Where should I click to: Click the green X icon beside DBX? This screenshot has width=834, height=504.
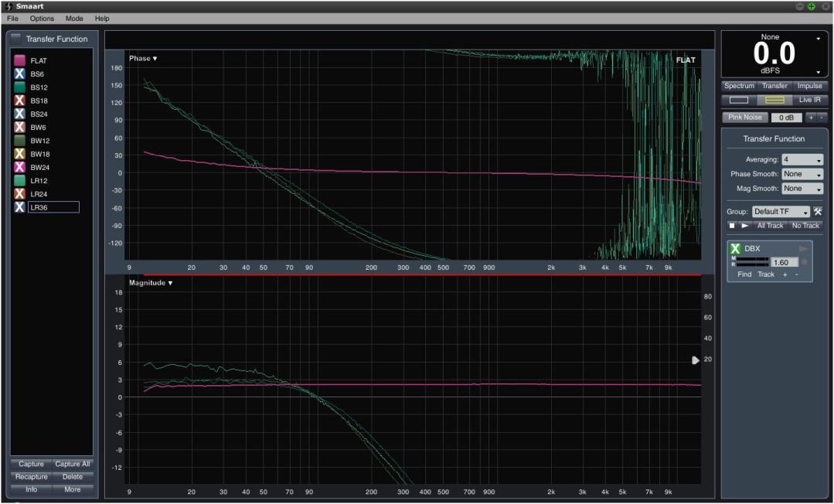(736, 249)
